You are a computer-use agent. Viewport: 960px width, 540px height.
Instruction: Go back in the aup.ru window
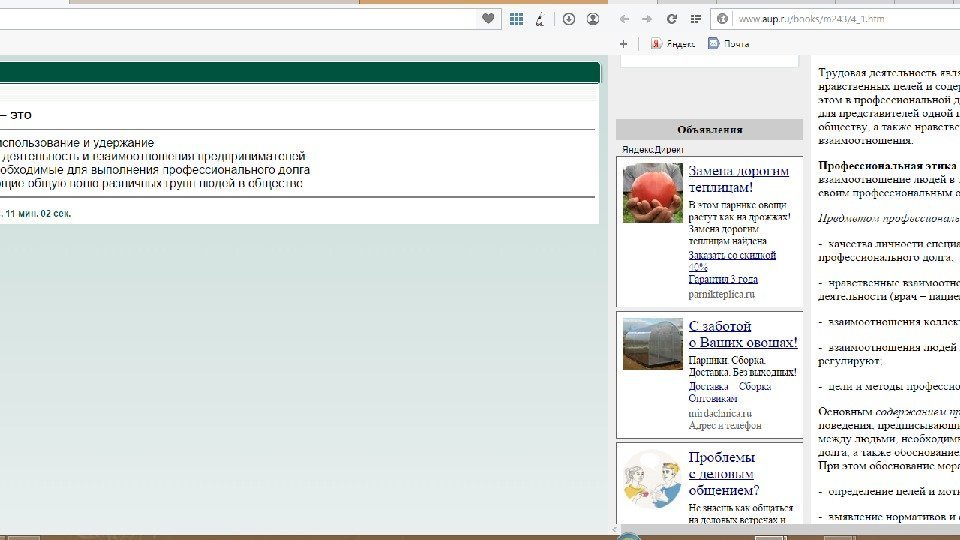point(624,19)
